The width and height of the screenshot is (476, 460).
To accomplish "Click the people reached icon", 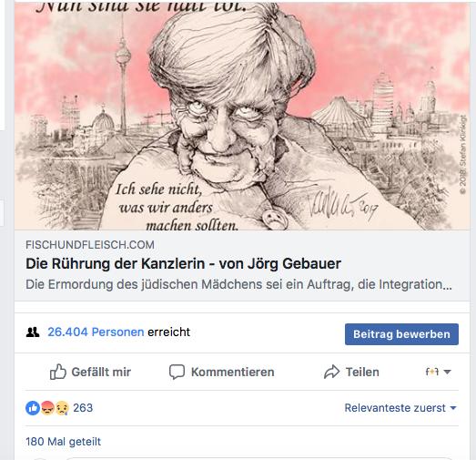I will pyautogui.click(x=33, y=332).
